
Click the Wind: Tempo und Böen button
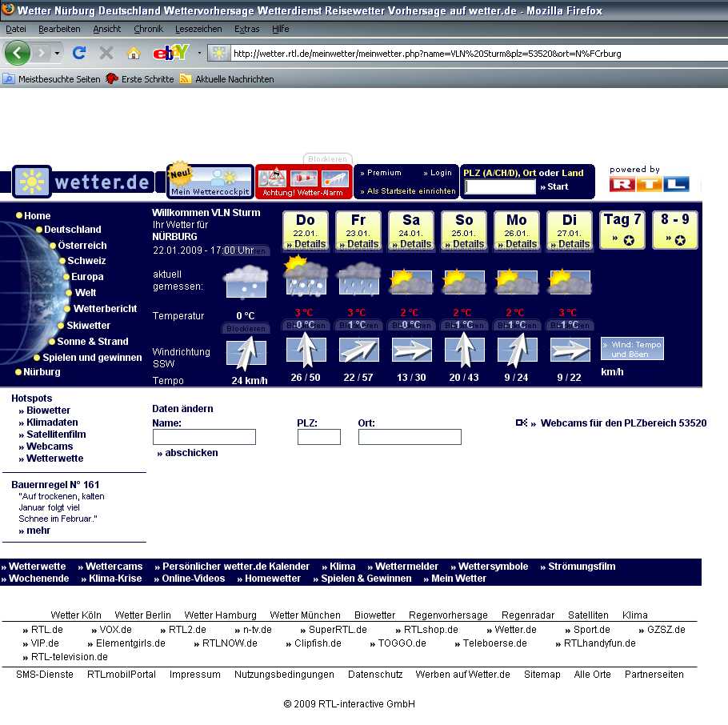632,349
